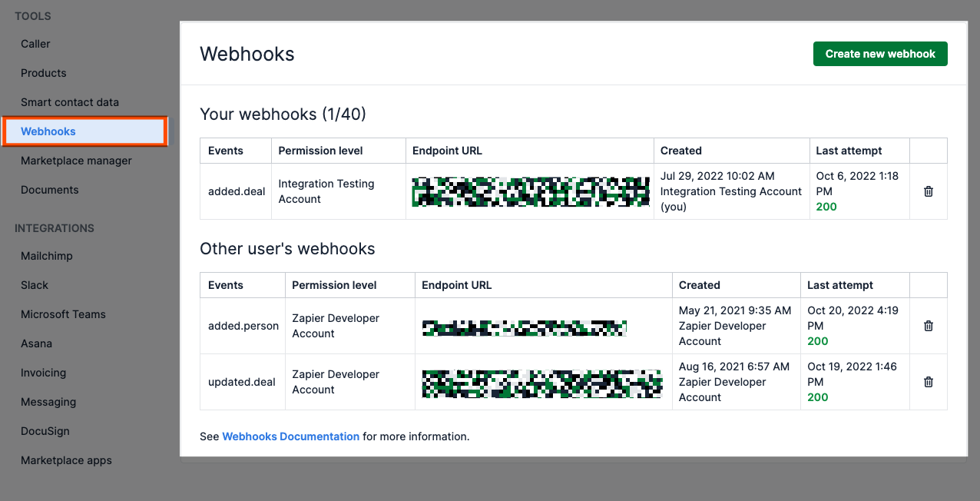Click the added.deal webhook's endpoint URL
The height and width of the screenshot is (501, 980).
tap(530, 192)
